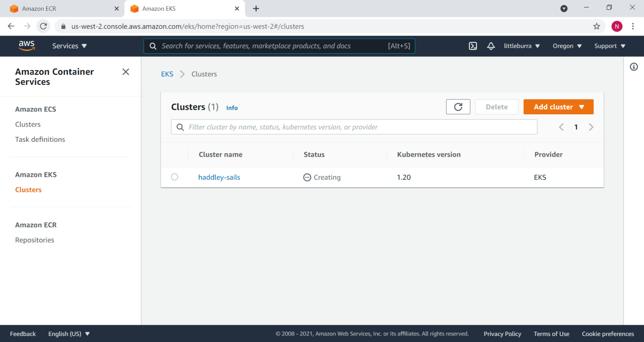Open the Feedback link
Image resolution: width=644 pixels, height=342 pixels.
[x=23, y=334]
